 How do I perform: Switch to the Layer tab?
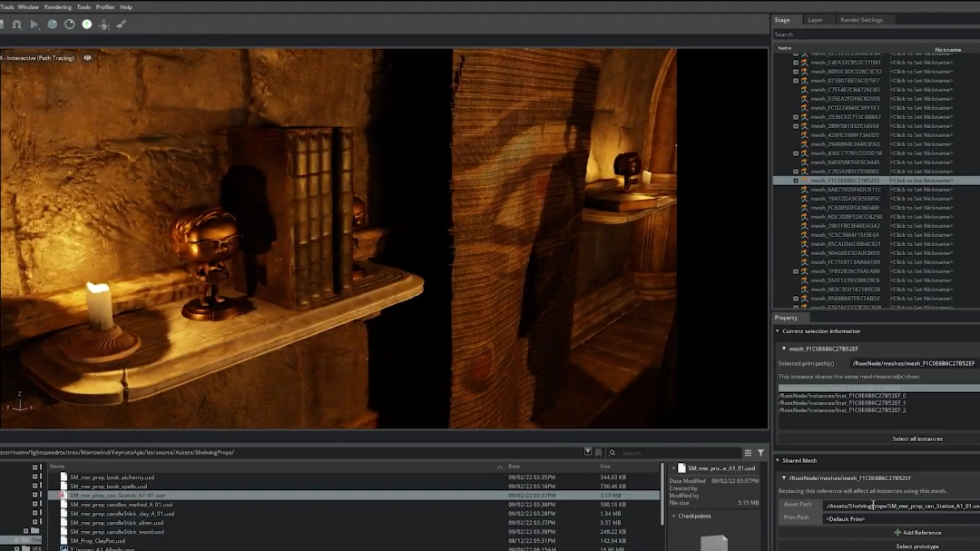click(x=815, y=20)
